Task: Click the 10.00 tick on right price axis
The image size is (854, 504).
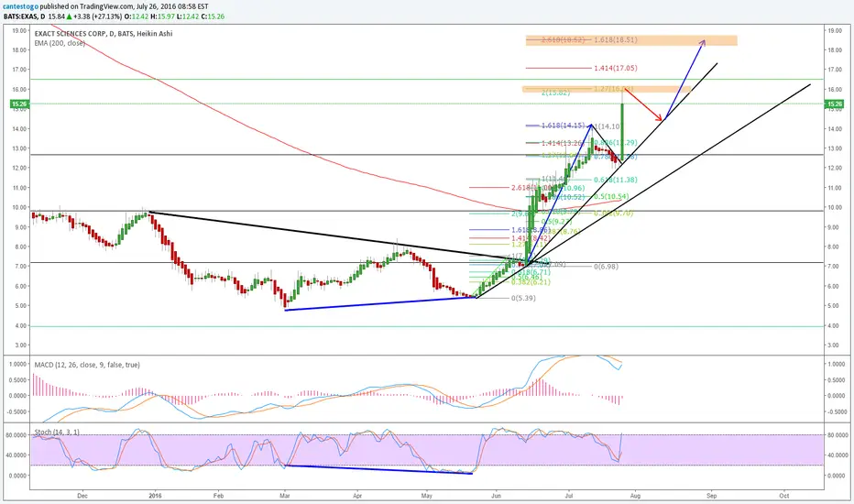Action: 835,207
